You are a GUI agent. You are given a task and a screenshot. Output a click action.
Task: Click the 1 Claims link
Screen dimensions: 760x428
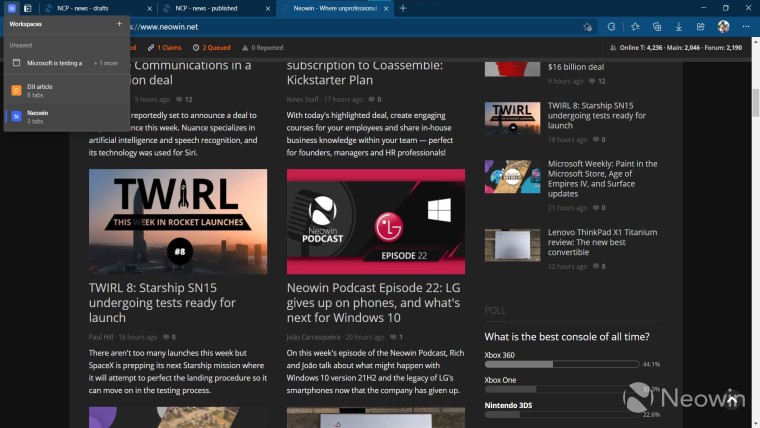(x=165, y=48)
